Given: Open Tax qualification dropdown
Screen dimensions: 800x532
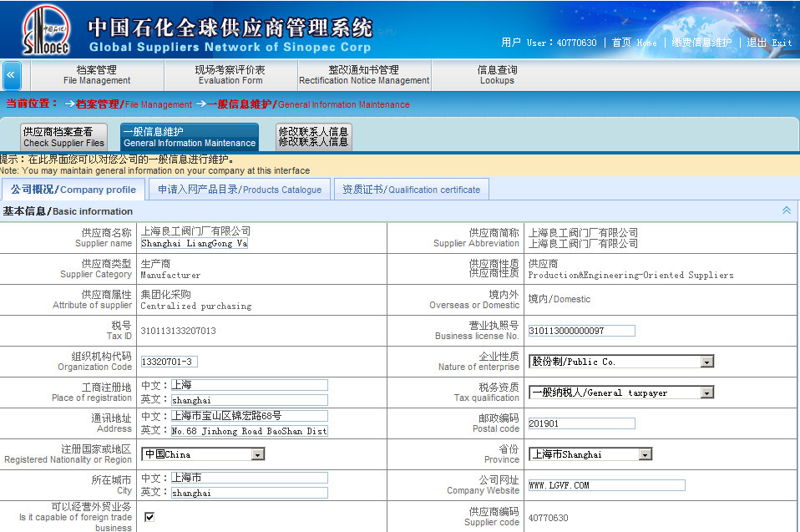Looking at the screenshot, I should [x=706, y=393].
